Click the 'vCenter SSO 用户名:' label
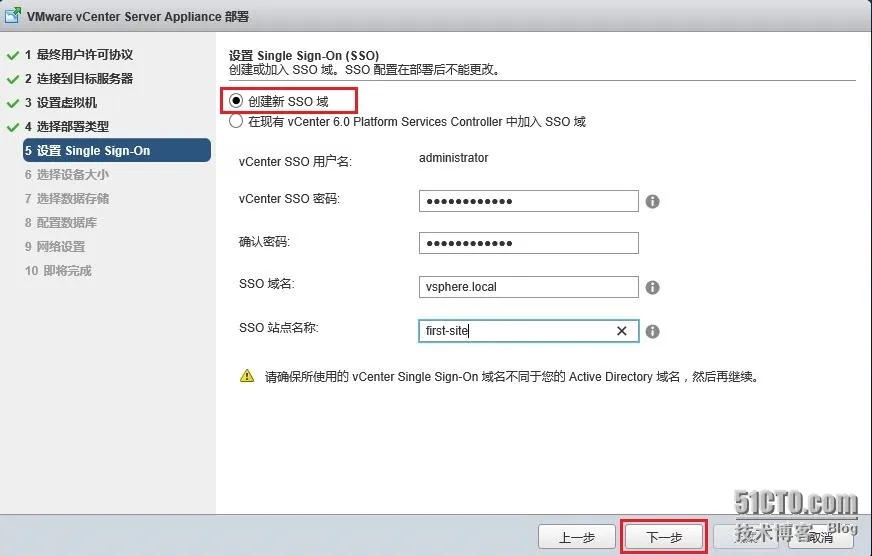Screen dimensions: 872x556 coord(295,161)
